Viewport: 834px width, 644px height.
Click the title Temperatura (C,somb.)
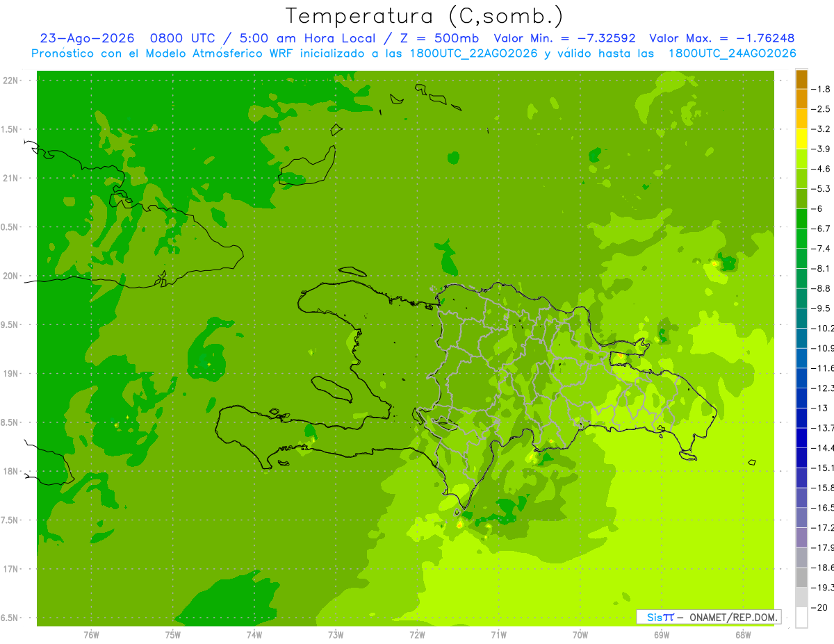click(x=425, y=15)
